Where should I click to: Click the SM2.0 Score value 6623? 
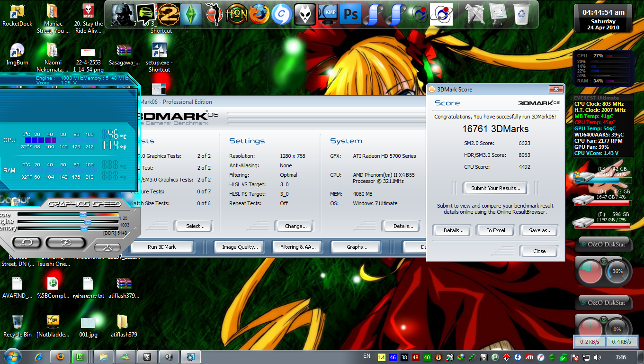pyautogui.click(x=524, y=143)
